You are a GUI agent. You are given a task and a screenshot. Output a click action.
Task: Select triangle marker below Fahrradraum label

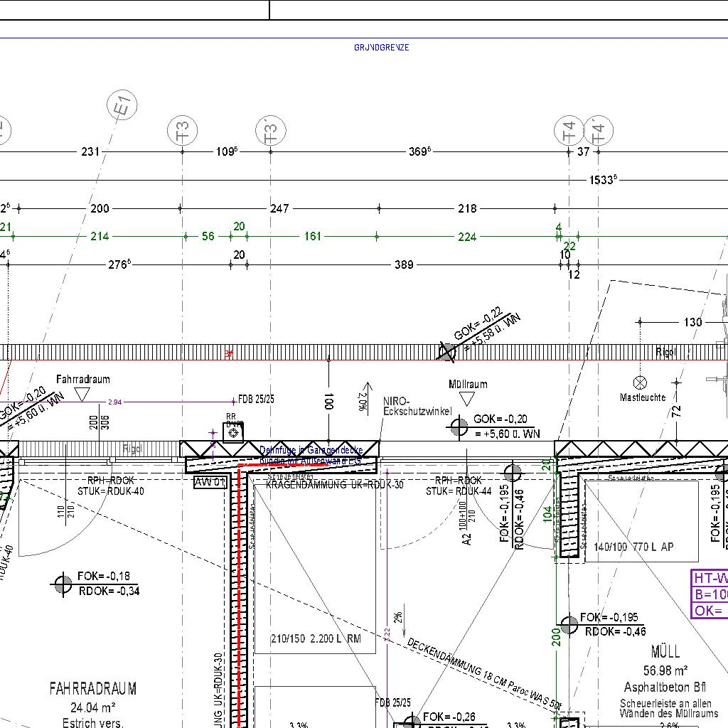[x=83, y=394]
